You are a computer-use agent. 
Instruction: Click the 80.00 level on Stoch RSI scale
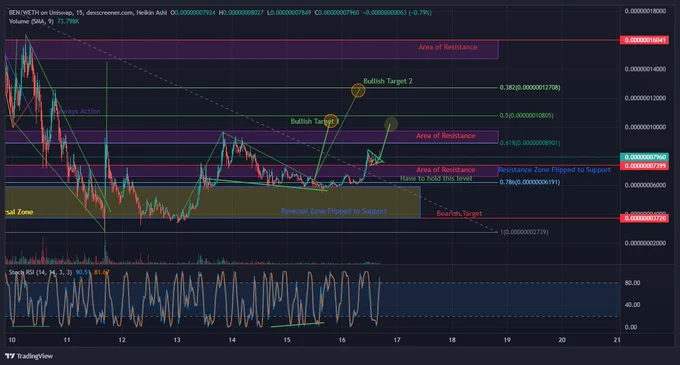click(632, 283)
